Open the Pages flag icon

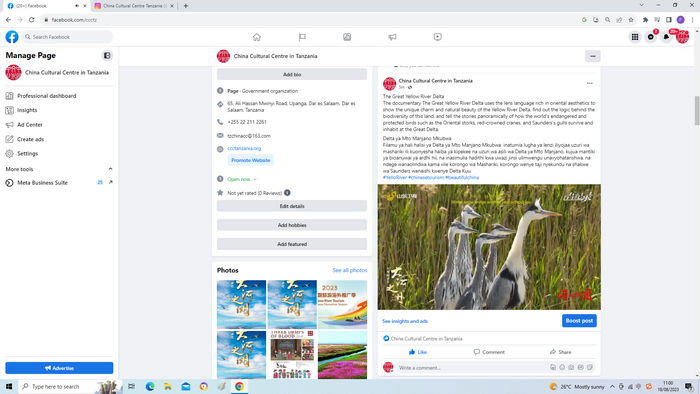(302, 37)
